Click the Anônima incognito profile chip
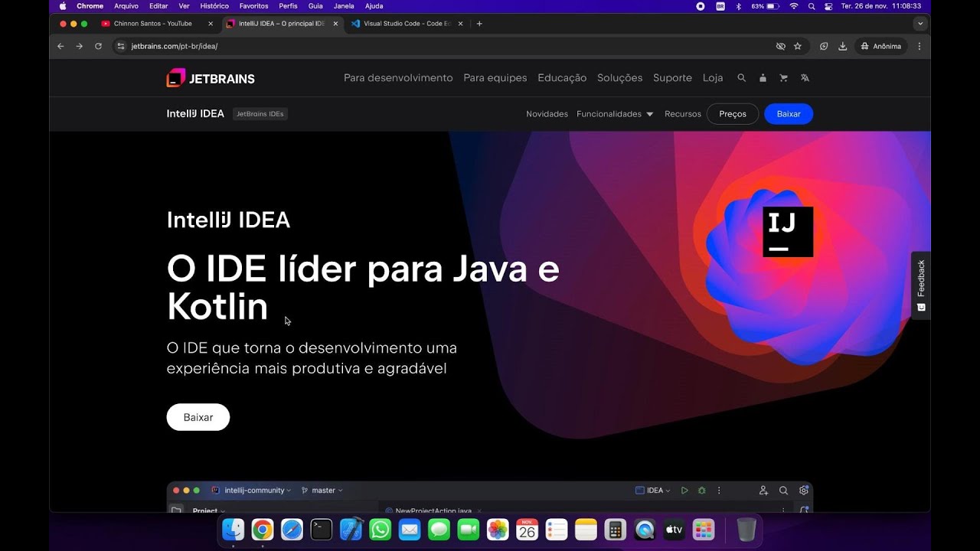Screen dimensions: 980x551 pos(881,46)
